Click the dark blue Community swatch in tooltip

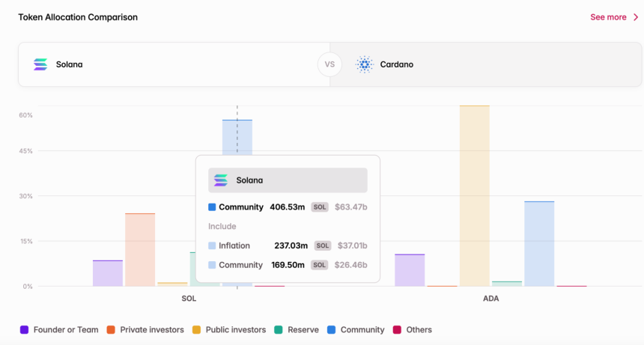pos(212,207)
